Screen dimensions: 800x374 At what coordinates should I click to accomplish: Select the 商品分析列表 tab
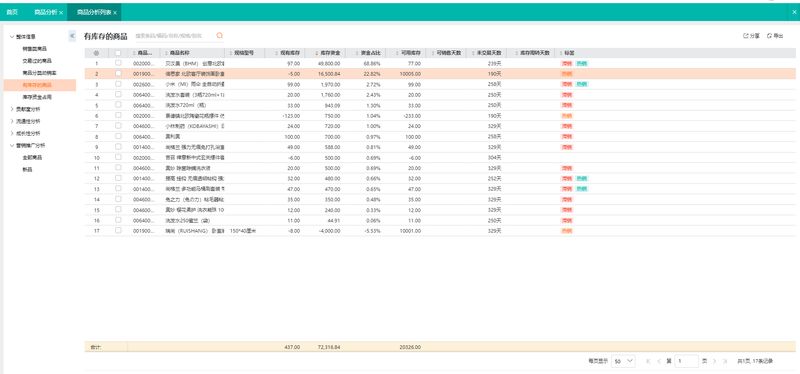pyautogui.click(x=94, y=12)
